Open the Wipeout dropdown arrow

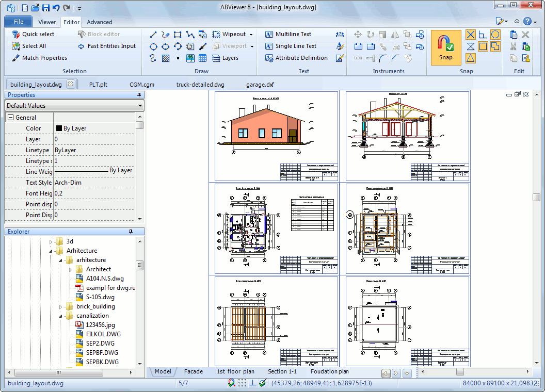click(x=250, y=34)
